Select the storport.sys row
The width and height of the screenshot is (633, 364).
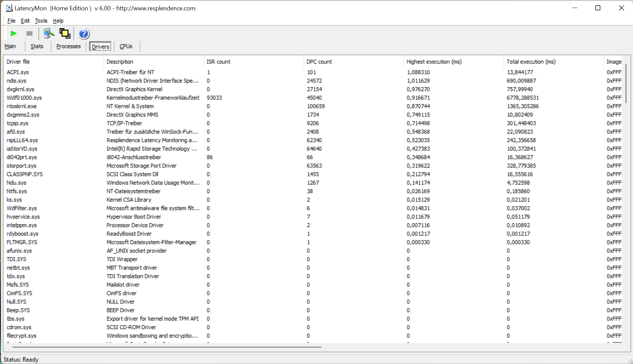(313, 166)
